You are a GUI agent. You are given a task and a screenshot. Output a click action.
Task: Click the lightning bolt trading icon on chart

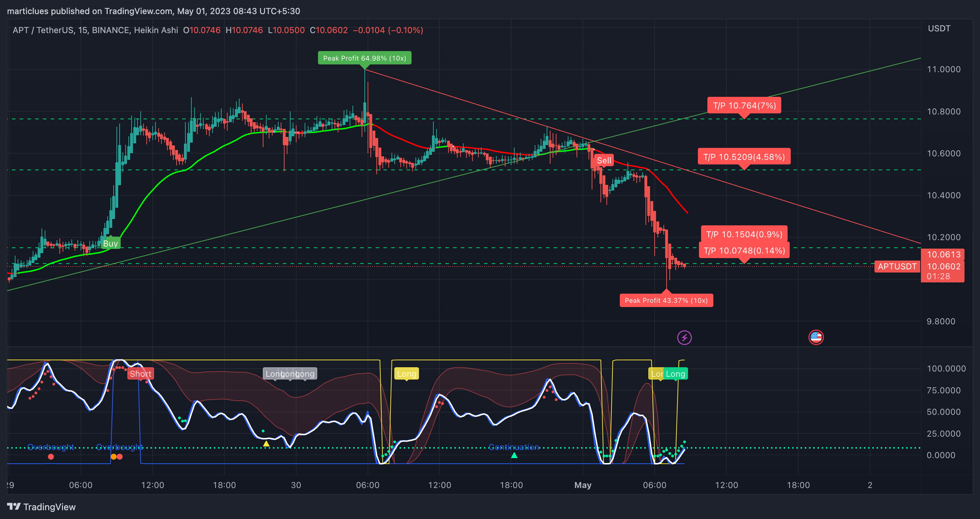tap(685, 337)
